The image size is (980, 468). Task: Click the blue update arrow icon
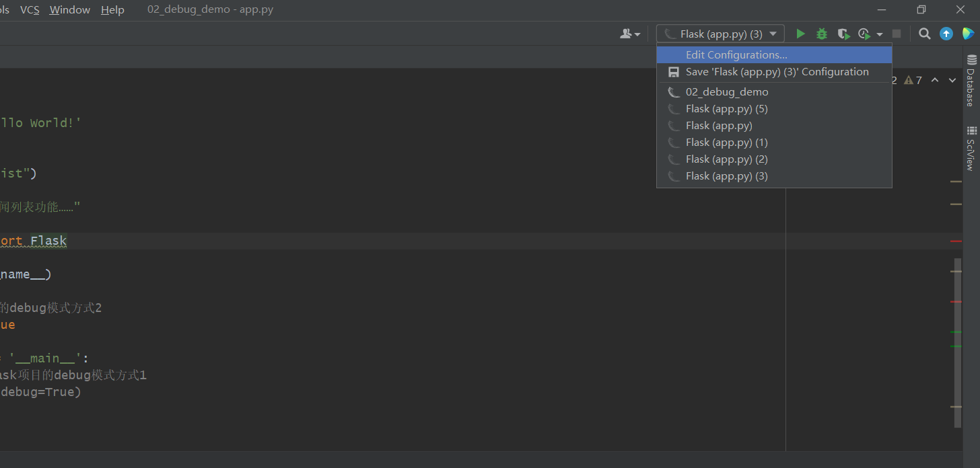pyautogui.click(x=946, y=34)
